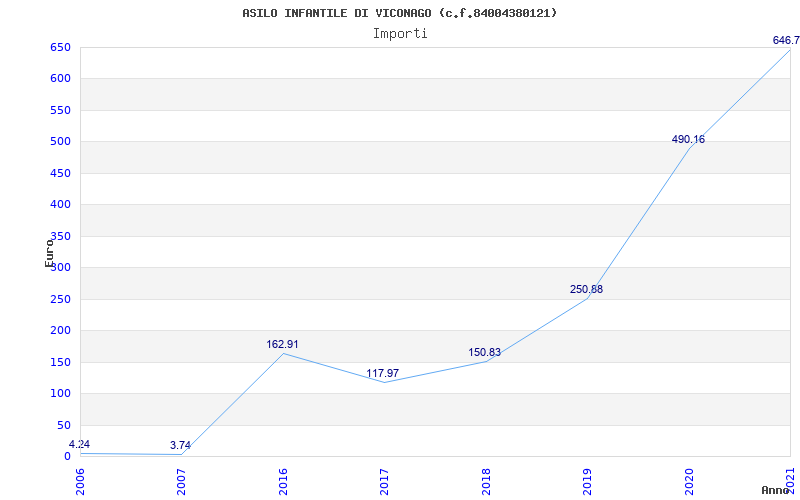Select the 3.74 data label
Image resolution: width=800 pixels, height=500 pixels.
point(180,445)
